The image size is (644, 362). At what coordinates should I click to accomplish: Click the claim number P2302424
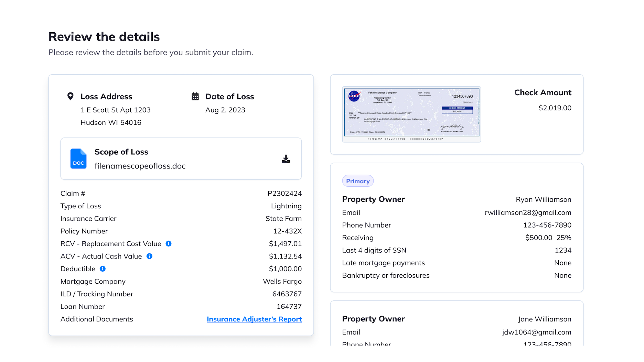tap(285, 194)
